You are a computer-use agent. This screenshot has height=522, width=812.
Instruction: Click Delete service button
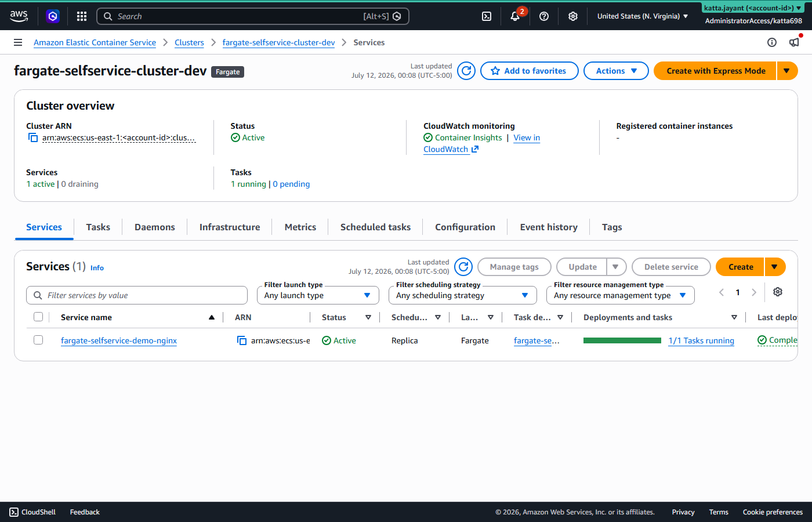(671, 267)
